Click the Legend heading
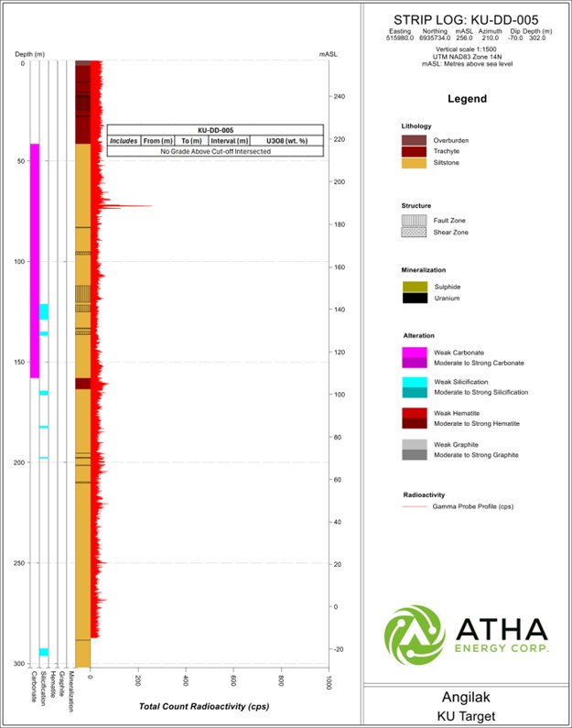The image size is (572, 728). [466, 99]
